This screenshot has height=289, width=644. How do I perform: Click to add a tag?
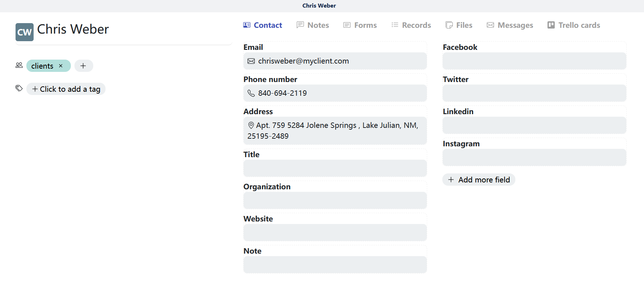[66, 89]
